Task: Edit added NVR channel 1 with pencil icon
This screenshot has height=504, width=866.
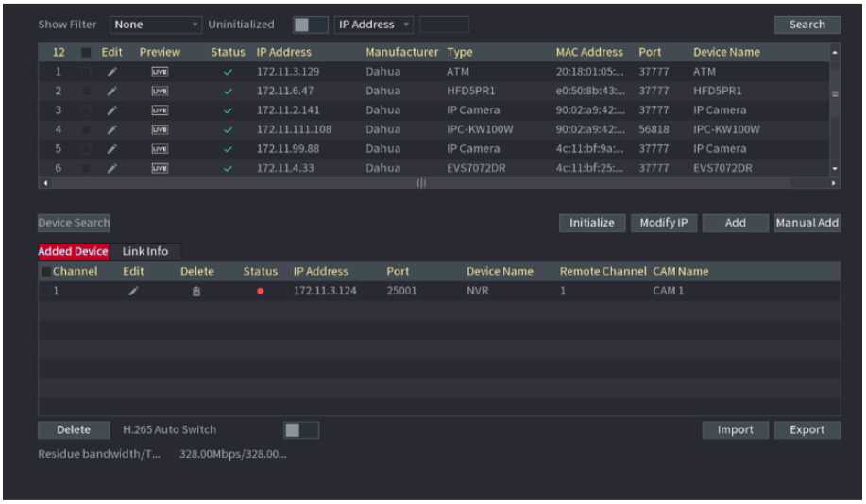Action: click(x=134, y=292)
